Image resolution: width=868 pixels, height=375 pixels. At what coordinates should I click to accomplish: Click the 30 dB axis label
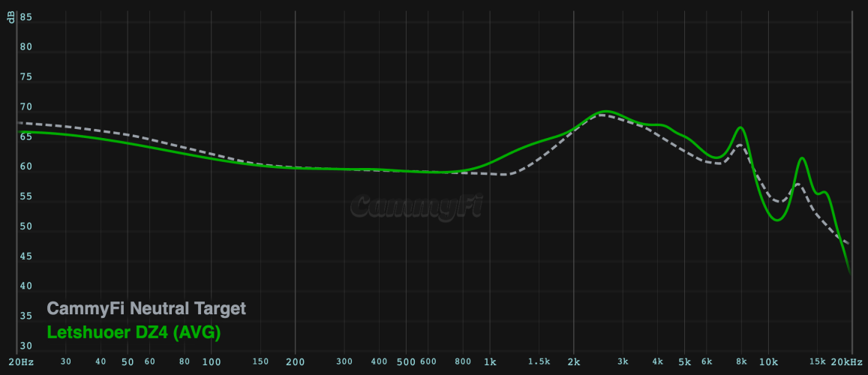coord(26,346)
